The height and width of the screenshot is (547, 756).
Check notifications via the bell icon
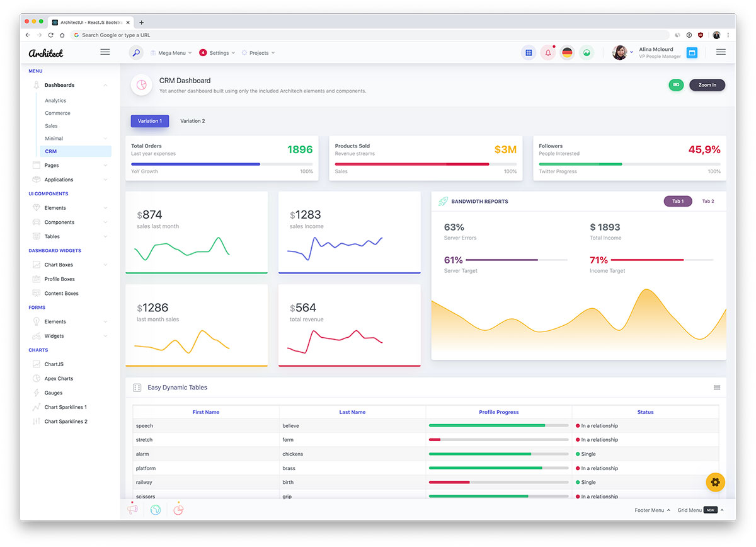(547, 52)
